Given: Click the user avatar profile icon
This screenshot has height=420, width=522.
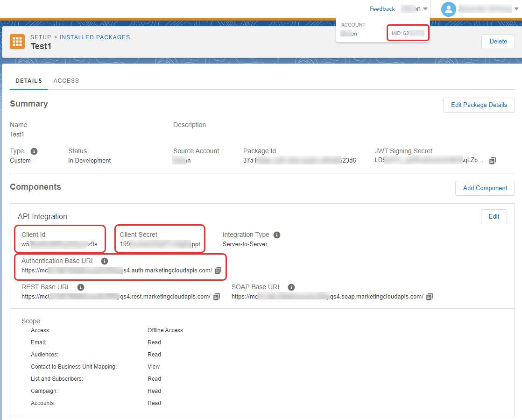Looking at the screenshot, I should (448, 9).
